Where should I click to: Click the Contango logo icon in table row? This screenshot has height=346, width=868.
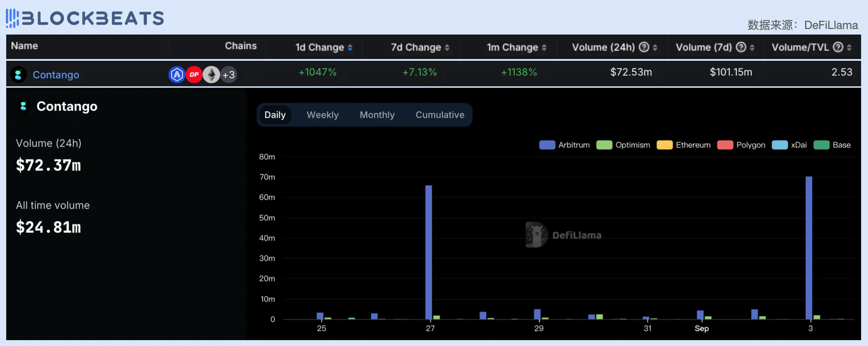pos(18,75)
